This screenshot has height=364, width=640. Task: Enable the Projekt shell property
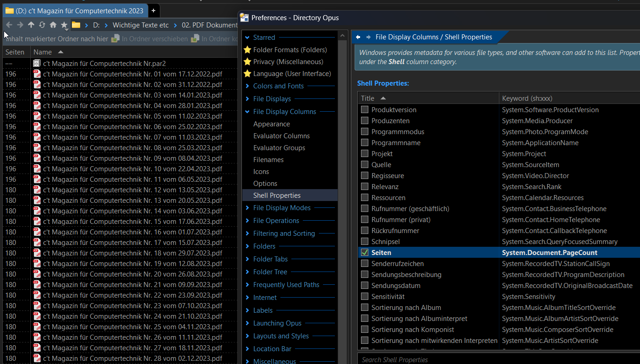click(x=365, y=153)
